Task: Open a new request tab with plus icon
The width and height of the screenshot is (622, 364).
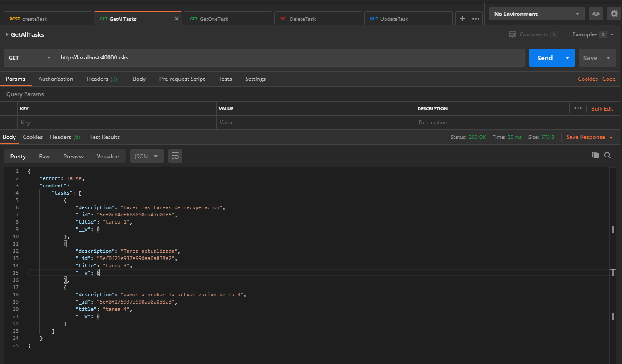Action: coord(462,19)
